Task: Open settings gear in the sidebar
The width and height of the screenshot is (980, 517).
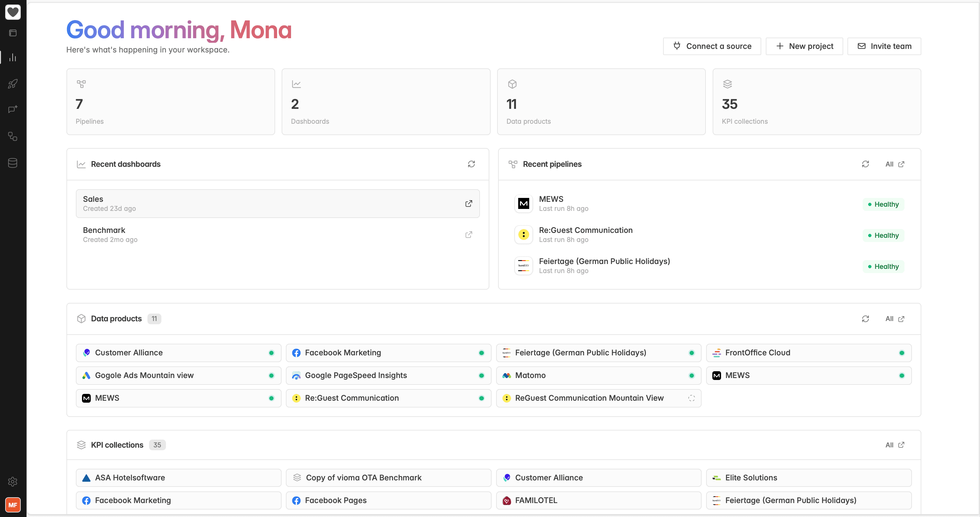Action: (13, 482)
